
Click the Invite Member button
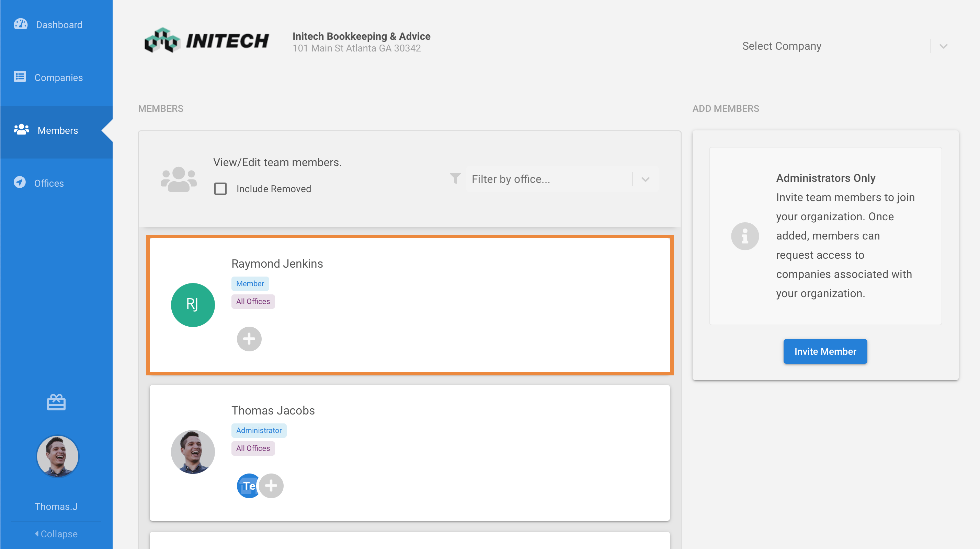pos(825,351)
